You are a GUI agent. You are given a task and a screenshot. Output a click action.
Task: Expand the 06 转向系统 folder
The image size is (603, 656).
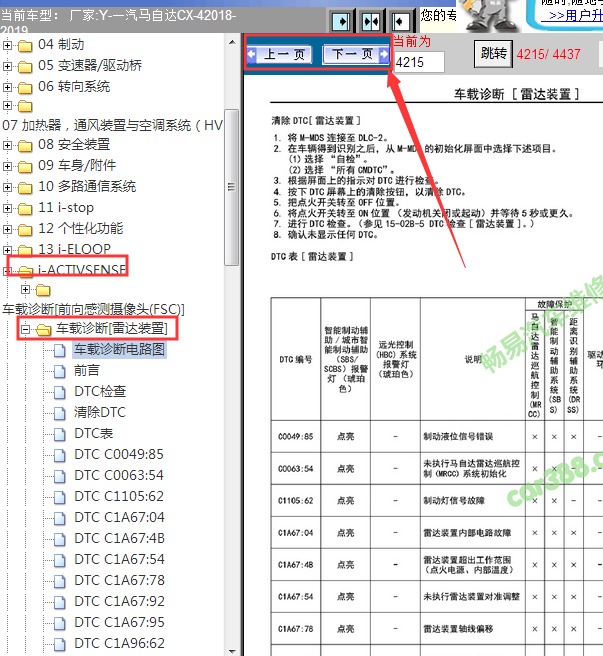(7, 87)
